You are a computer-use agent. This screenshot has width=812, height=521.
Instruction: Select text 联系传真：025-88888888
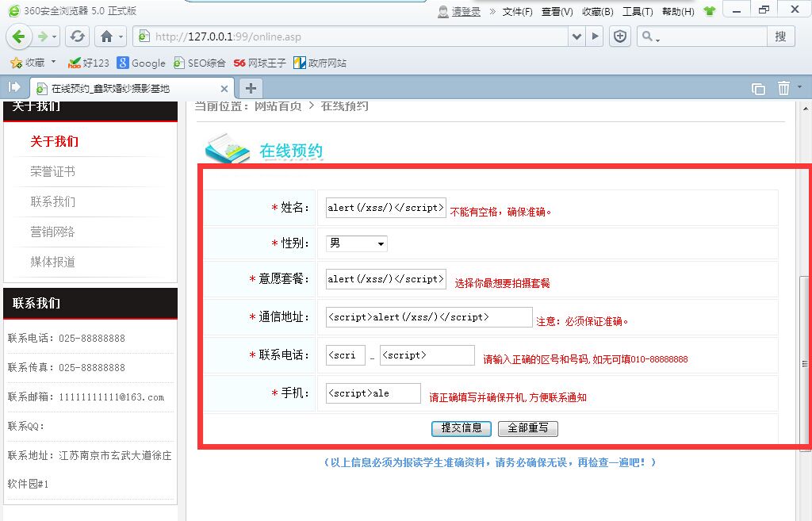[x=67, y=368]
